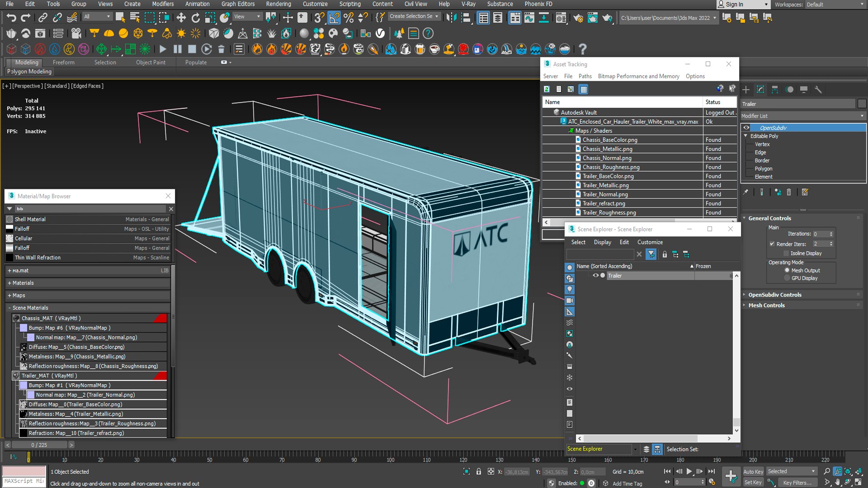
Task: Open the Phoenix FD menu
Action: pyautogui.click(x=538, y=4)
